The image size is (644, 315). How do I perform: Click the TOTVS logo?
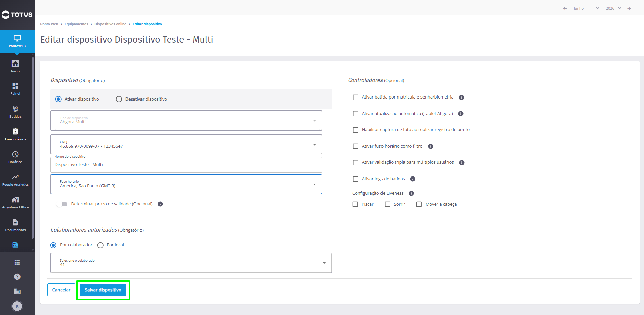click(17, 15)
